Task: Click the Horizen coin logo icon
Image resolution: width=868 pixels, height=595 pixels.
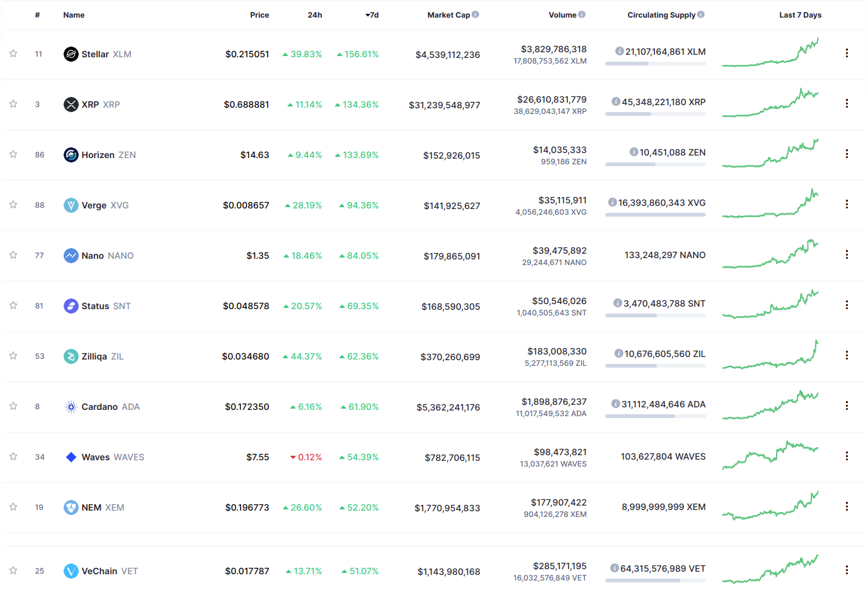Action: (x=71, y=155)
